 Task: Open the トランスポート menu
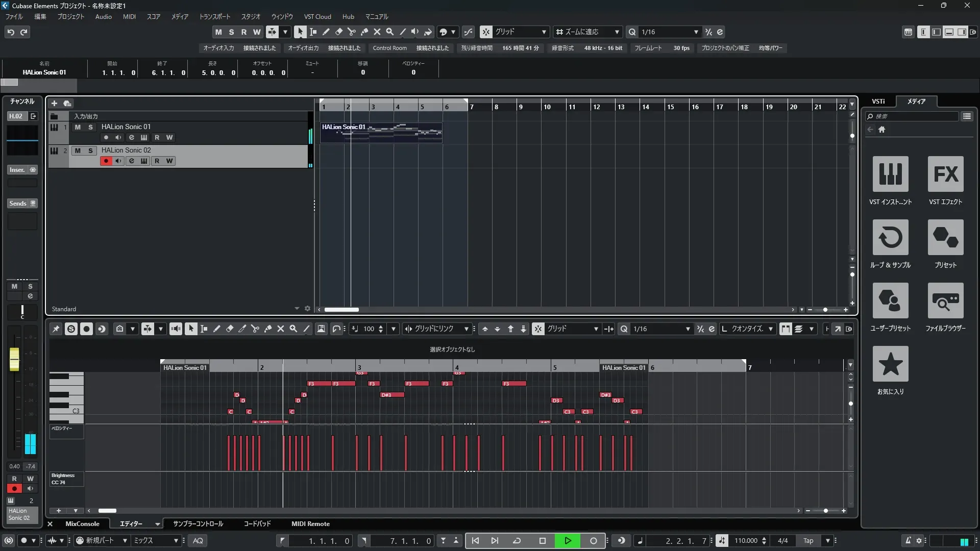point(214,17)
